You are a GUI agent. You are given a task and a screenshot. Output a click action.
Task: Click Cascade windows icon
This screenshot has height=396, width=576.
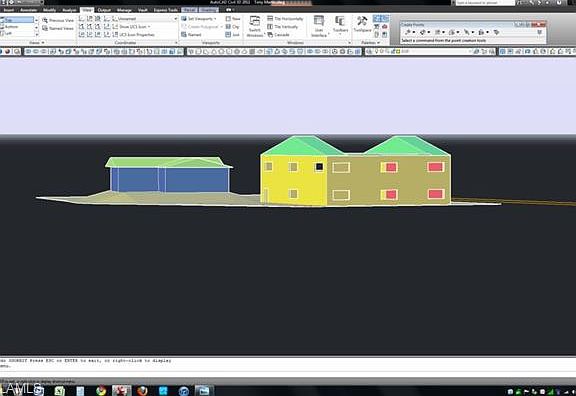click(270, 35)
